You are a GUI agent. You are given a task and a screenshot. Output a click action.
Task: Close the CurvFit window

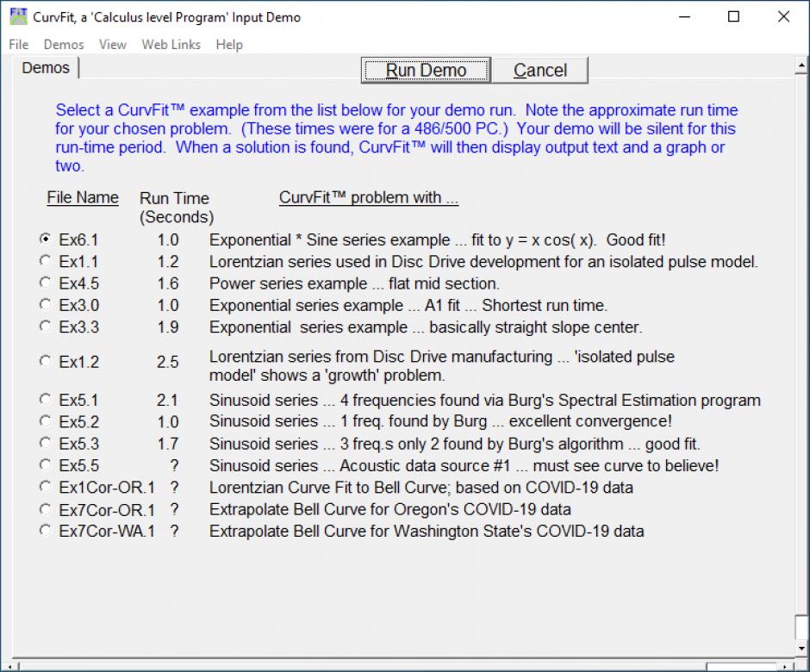pyautogui.click(x=783, y=16)
